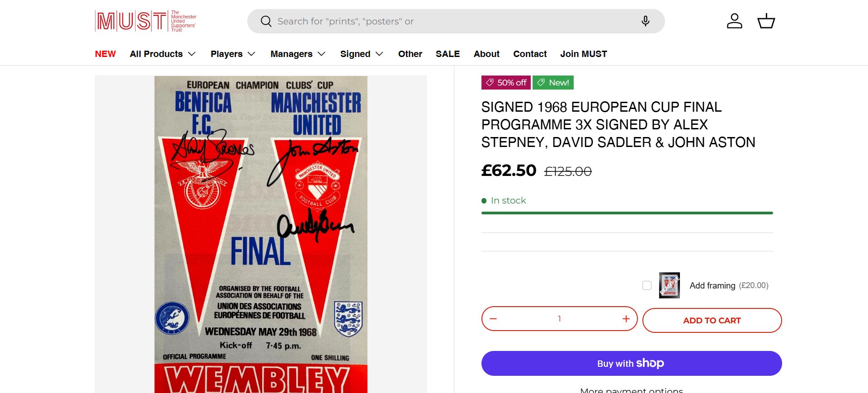Open the shopping basket icon
This screenshot has height=393, width=868.
tap(766, 21)
